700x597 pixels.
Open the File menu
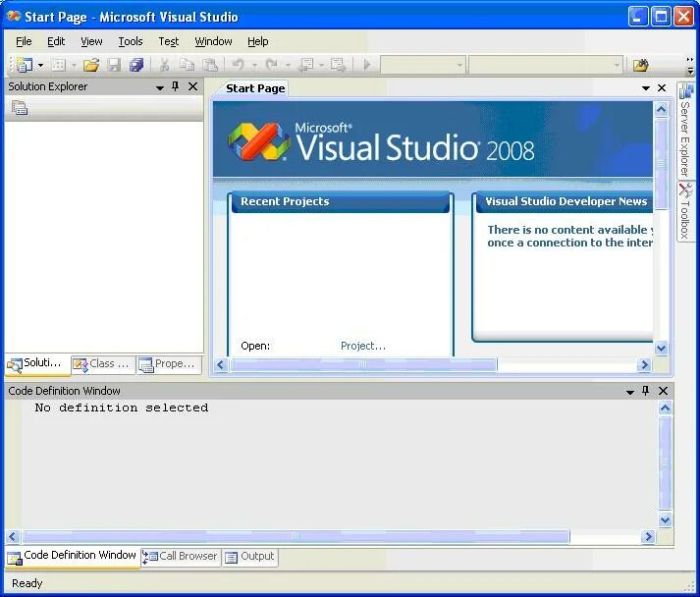(24, 41)
